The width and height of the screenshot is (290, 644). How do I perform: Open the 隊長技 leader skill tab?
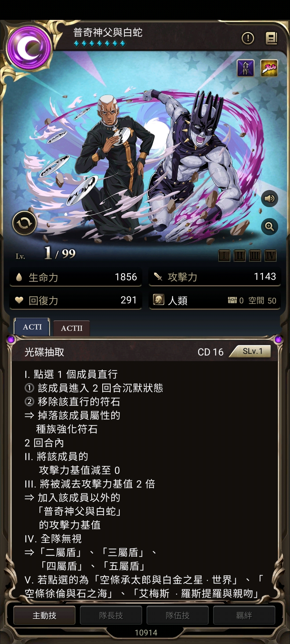tap(111, 615)
